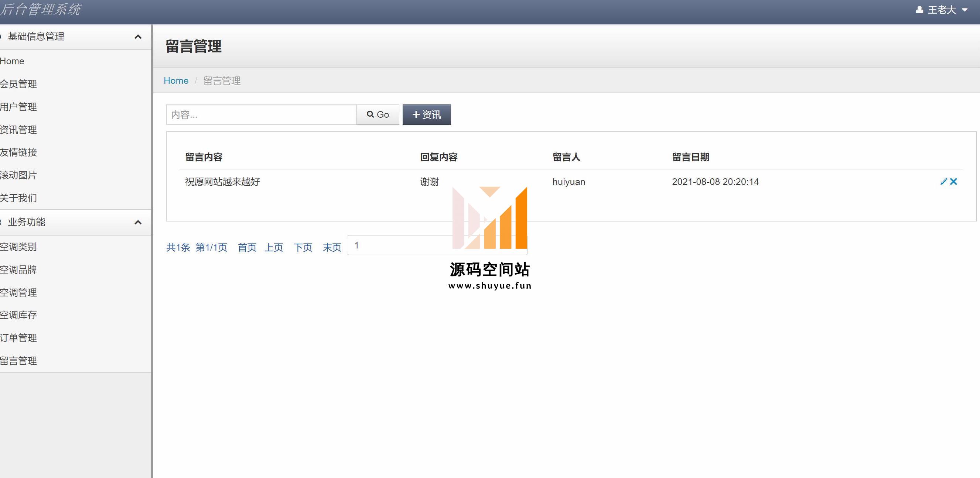Select the 祝愿网站越来越好 message cell
The width and height of the screenshot is (980, 478).
[x=222, y=182]
